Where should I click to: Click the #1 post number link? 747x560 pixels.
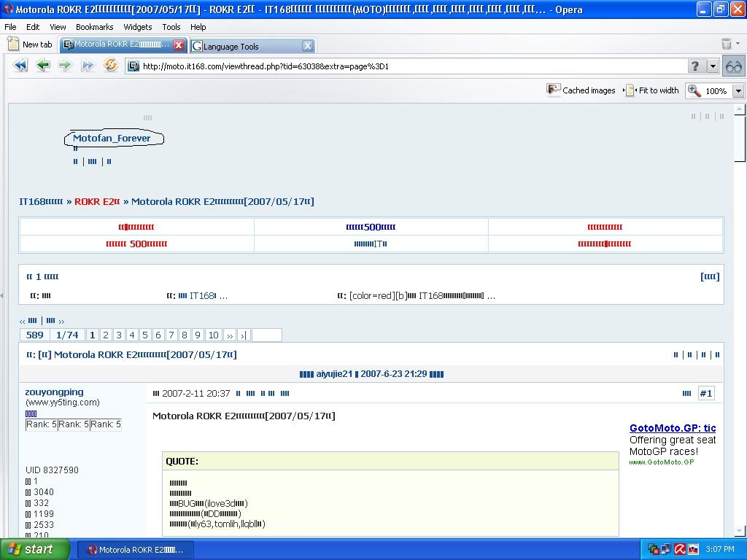click(x=706, y=393)
